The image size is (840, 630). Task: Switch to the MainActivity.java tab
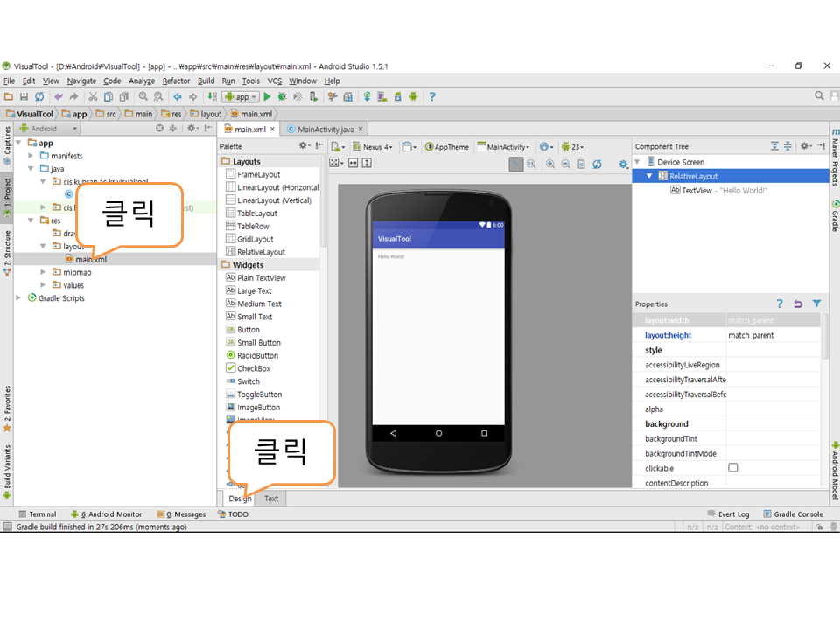pyautogui.click(x=325, y=129)
